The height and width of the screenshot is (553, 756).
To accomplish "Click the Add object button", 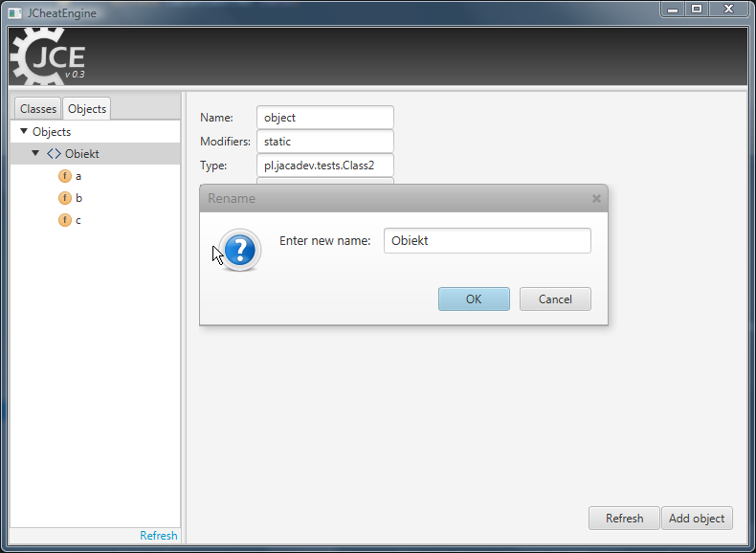I will coord(697,519).
